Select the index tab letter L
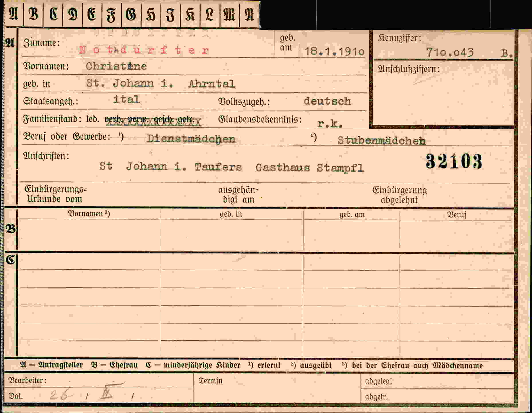The width and height of the screenshot is (532, 413). pyautogui.click(x=209, y=14)
